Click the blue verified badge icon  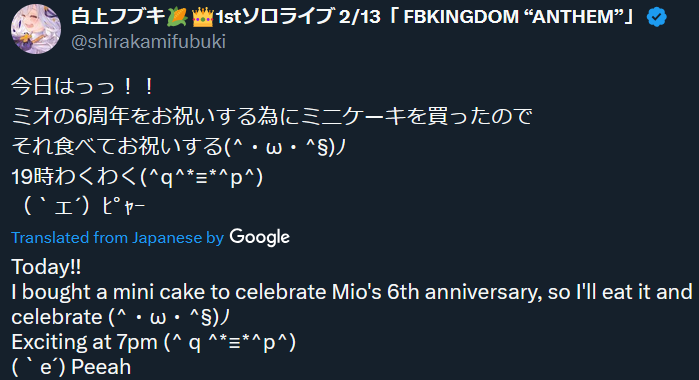(657, 17)
